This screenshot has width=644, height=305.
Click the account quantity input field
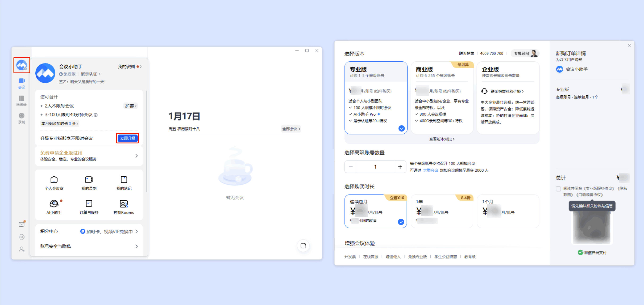click(375, 167)
